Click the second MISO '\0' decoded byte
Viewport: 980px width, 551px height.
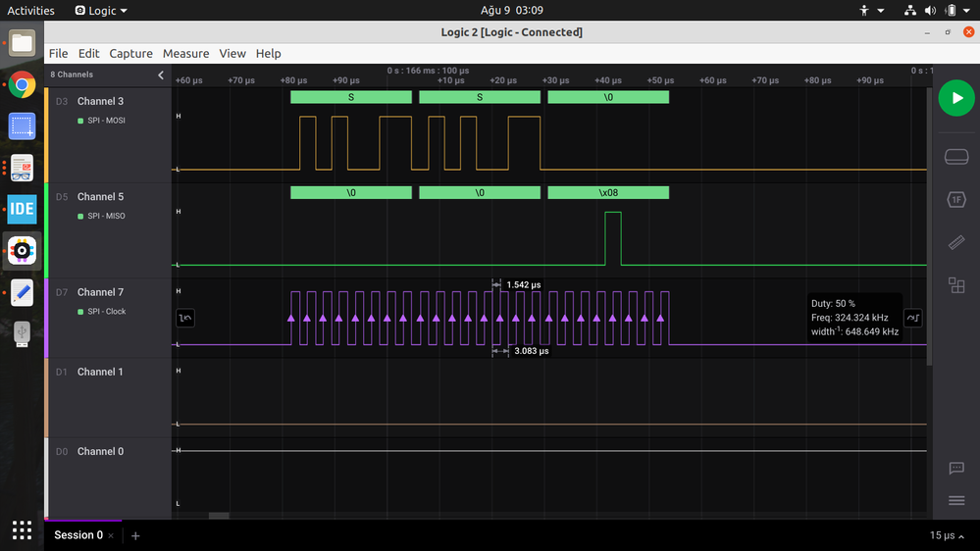click(x=480, y=193)
